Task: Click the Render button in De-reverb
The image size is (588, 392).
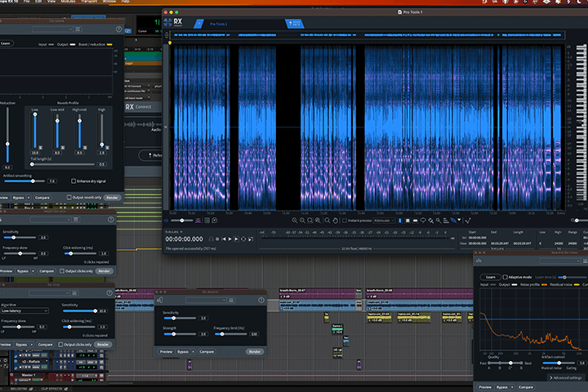Action: 112,198
